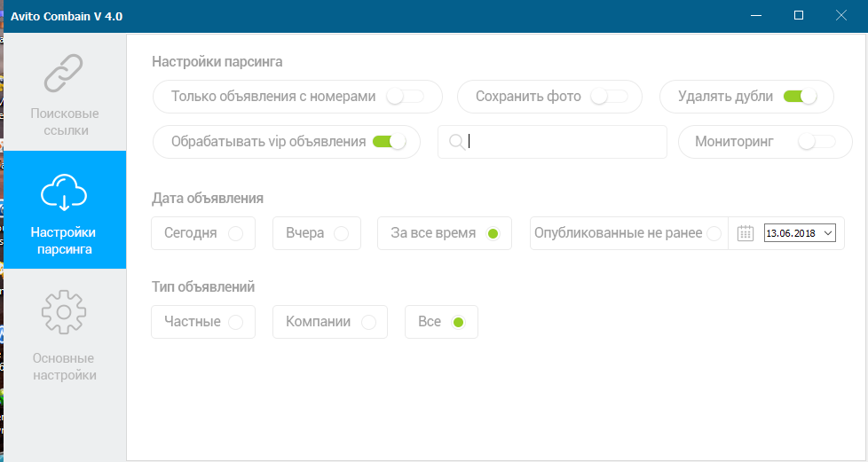This screenshot has height=462, width=868.
Task: Select the 'Сегодня' date option
Action: click(x=235, y=233)
